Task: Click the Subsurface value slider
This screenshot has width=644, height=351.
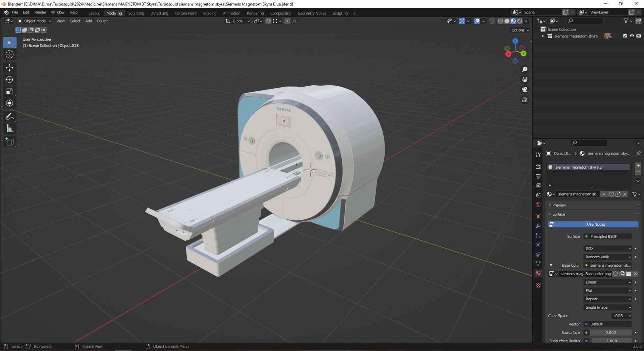Action: coord(610,333)
